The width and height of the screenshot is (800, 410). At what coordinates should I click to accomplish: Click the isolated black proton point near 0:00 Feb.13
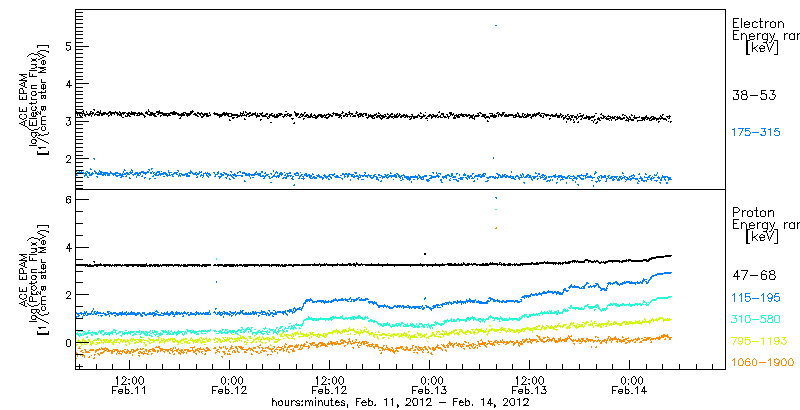tap(424, 253)
